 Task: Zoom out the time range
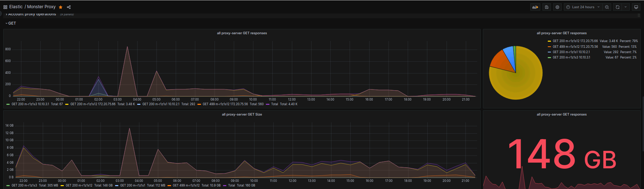pos(607,7)
